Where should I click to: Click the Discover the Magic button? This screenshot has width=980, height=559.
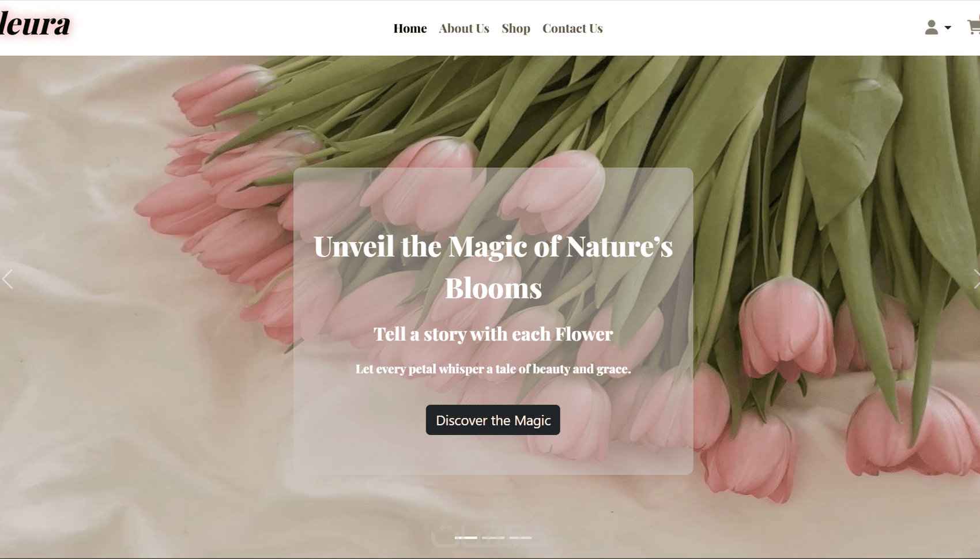click(x=493, y=420)
